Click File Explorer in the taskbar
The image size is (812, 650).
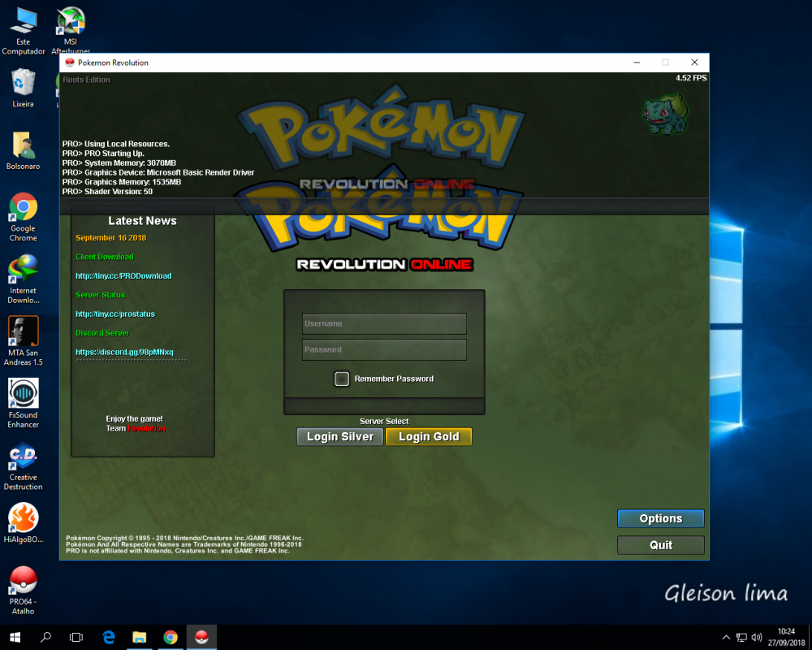[139, 637]
